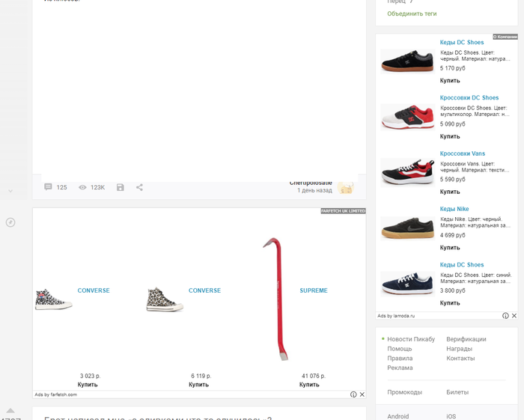Click 'Купить' under 5 590 руб price

click(x=450, y=192)
